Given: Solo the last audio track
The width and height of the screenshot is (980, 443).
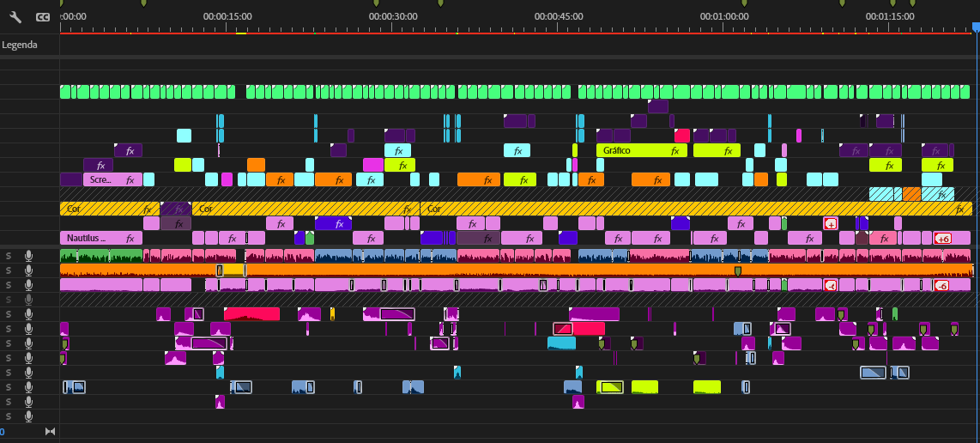Looking at the screenshot, I should pos(9,416).
